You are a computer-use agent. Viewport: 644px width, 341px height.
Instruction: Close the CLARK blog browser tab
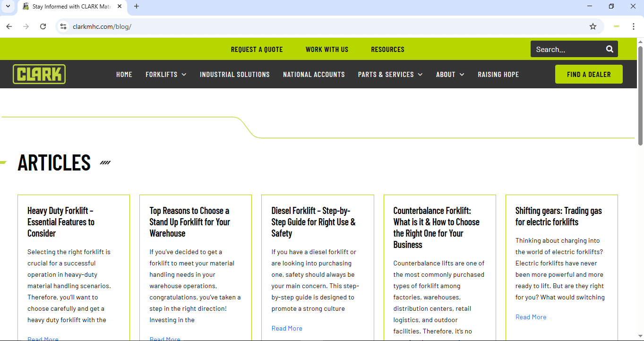pyautogui.click(x=120, y=7)
